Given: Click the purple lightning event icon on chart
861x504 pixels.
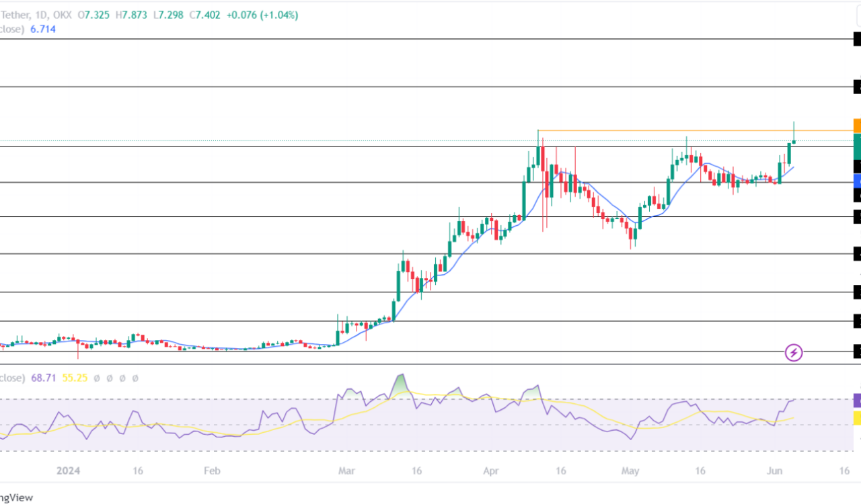Looking at the screenshot, I should (794, 352).
